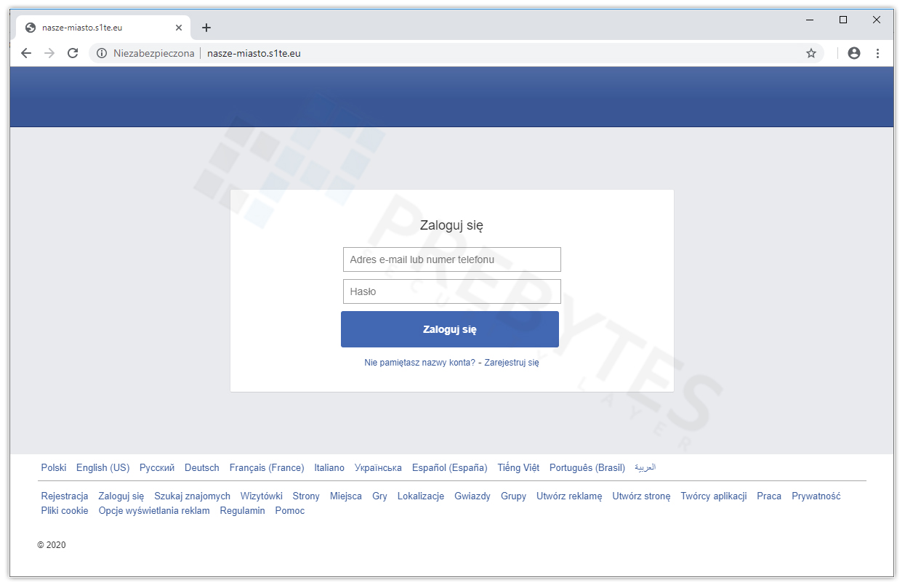Click the blue Zaloguj się button
This screenshot has height=588, width=905.
pos(450,329)
